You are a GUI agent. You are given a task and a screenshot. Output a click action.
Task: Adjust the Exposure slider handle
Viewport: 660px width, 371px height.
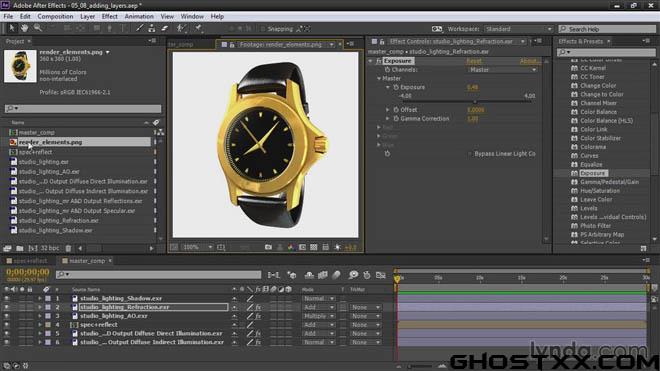coord(475,101)
